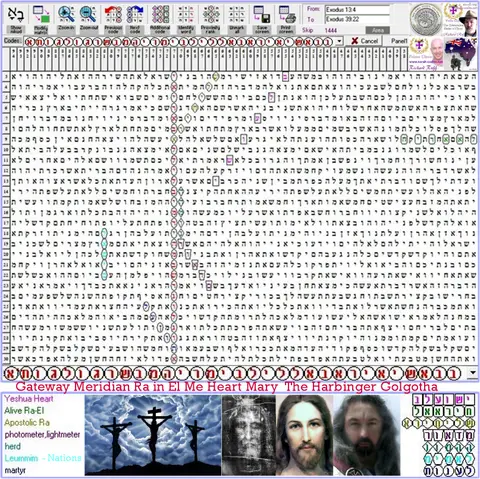This screenshot has height=479, width=480.
Task: Jump to the Next code
Action: [135, 19]
